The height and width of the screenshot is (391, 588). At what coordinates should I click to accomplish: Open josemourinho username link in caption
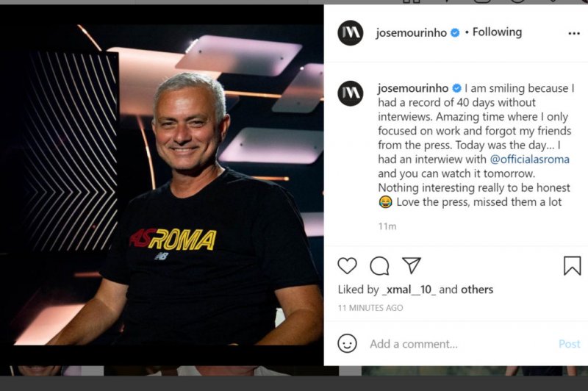[412, 89]
